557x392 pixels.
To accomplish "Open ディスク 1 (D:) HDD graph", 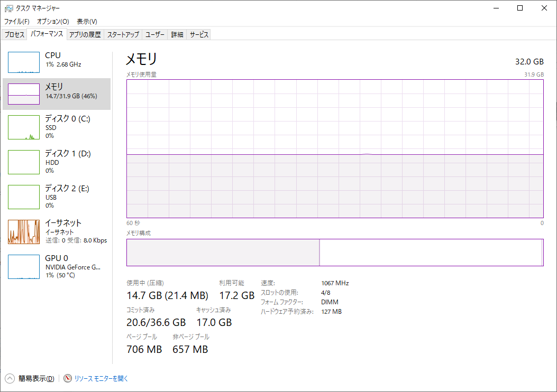I will point(24,163).
